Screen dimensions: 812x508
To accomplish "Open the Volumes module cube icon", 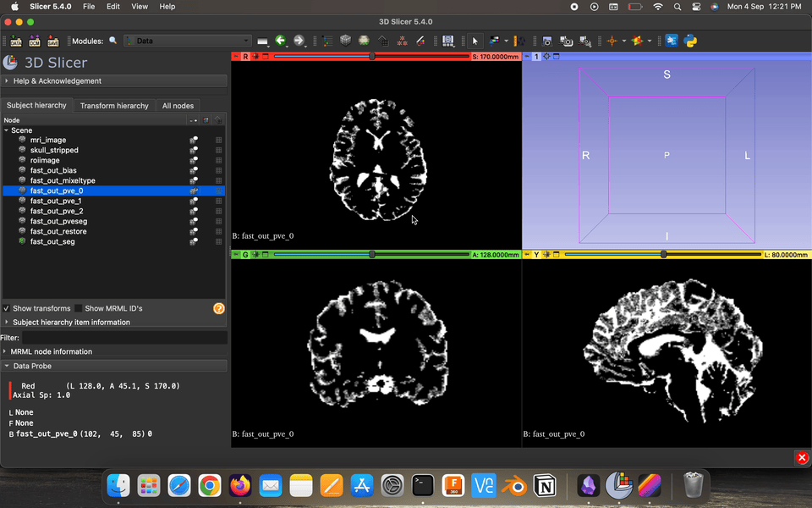I will pos(345,41).
